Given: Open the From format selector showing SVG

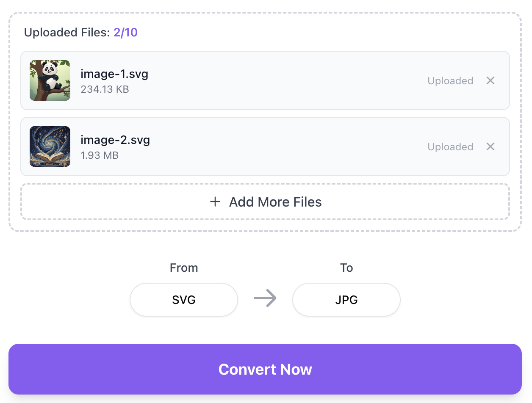Looking at the screenshot, I should coord(183,299).
